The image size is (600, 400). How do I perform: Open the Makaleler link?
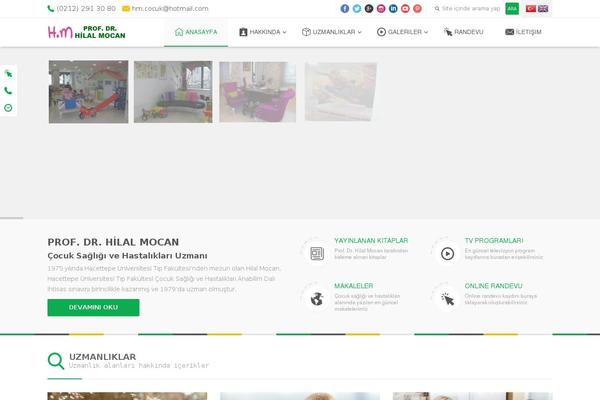point(353,286)
